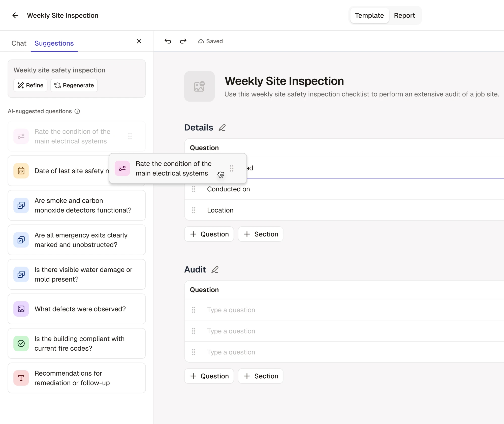Click the 'Weekly site safety inspection' prompt
Screen dimensions: 504x424
pos(59,70)
